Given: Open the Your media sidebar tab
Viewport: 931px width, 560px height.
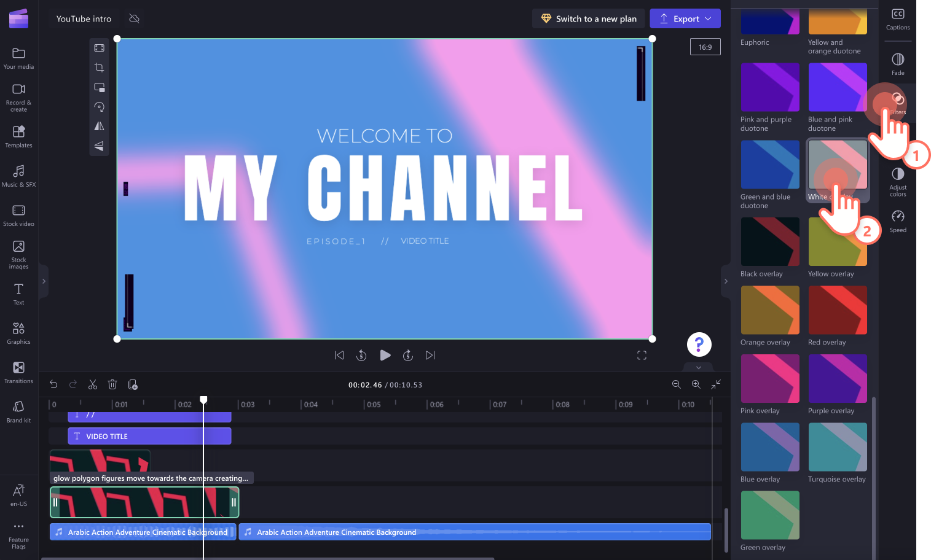Looking at the screenshot, I should pos(18,58).
